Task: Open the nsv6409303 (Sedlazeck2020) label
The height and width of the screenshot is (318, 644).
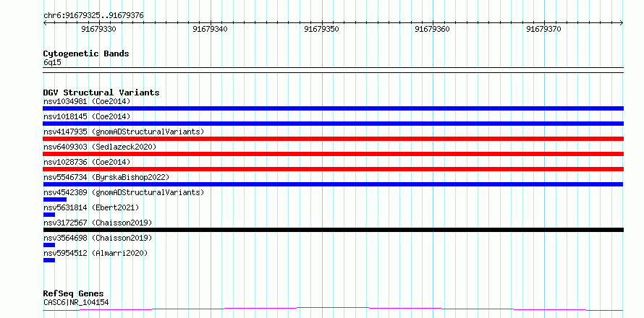Action: pos(100,147)
